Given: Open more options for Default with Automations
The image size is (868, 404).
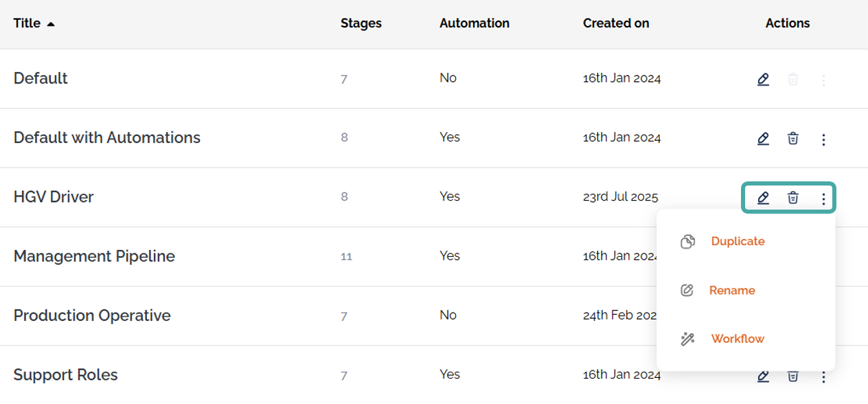Looking at the screenshot, I should (x=823, y=139).
